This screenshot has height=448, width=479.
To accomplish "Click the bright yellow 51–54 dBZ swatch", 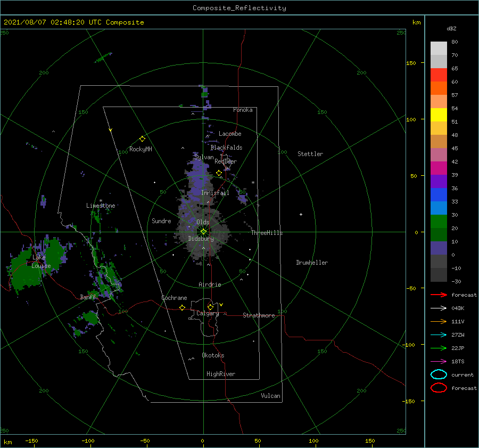I will click(439, 115).
